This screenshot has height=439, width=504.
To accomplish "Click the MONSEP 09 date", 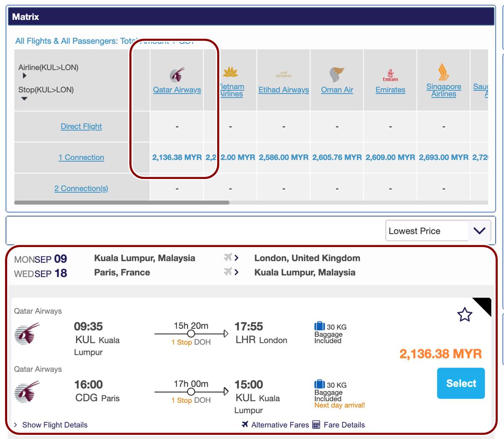I will point(41,259).
